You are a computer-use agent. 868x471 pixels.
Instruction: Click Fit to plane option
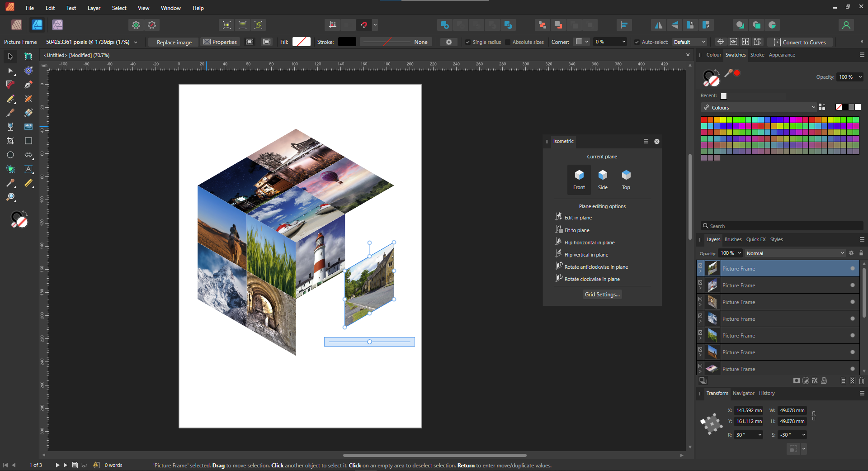(x=577, y=230)
